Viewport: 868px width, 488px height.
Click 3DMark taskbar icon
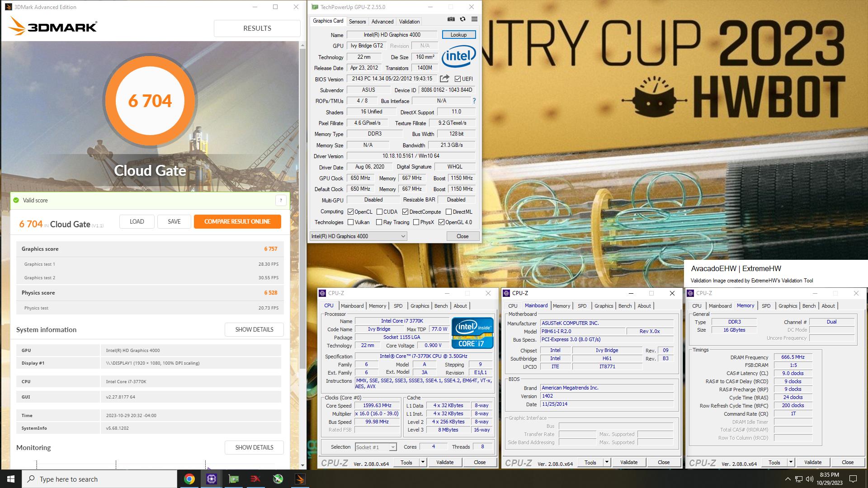(300, 479)
